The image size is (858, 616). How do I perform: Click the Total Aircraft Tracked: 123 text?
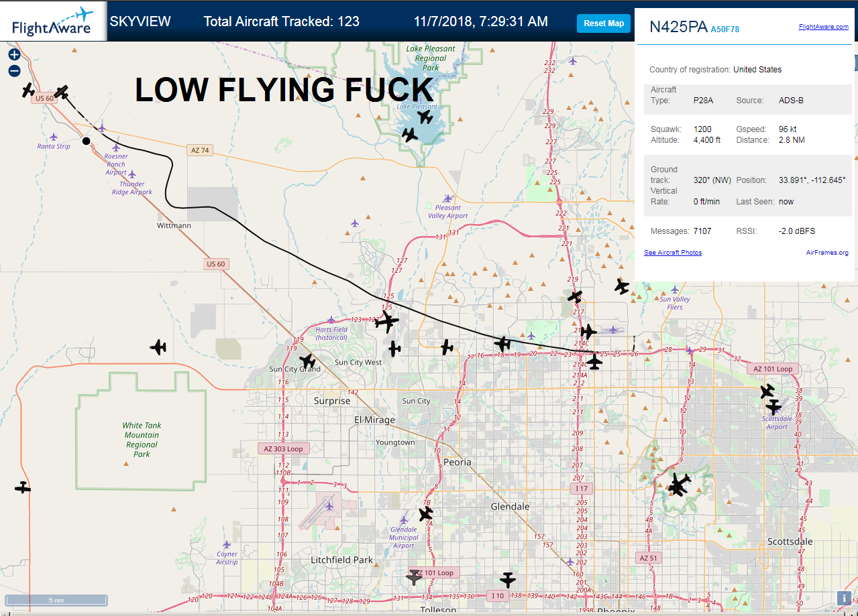click(282, 21)
